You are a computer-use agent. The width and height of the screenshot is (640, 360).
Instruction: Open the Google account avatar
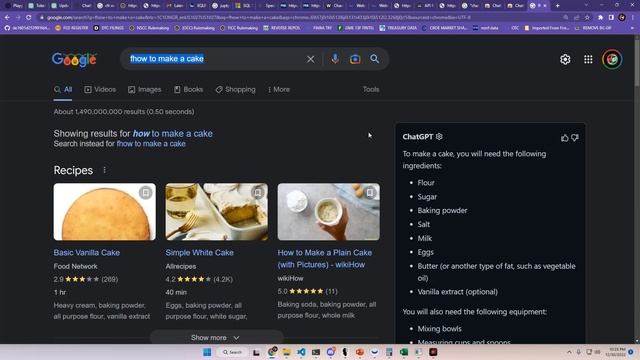tap(612, 59)
